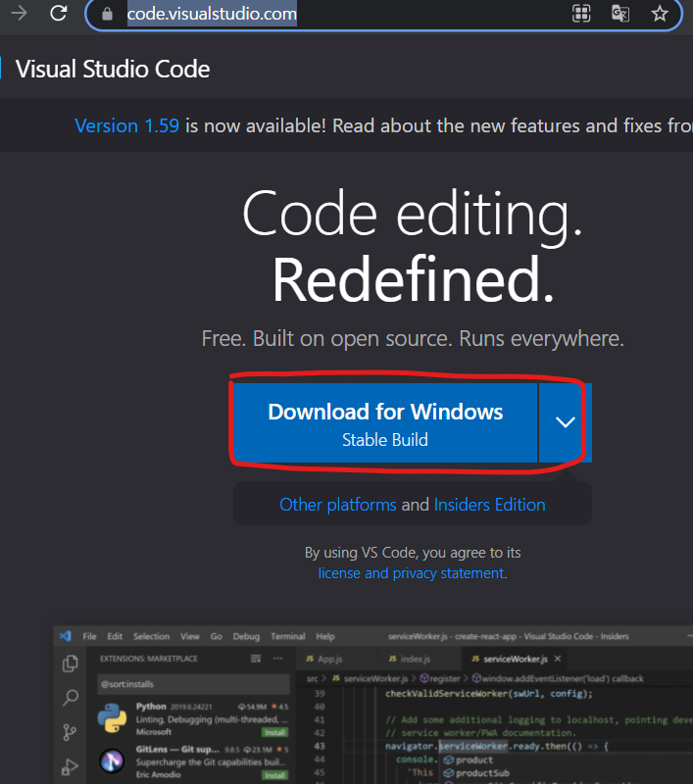Close the serviceWorker.js tab
693x784 pixels.
pyautogui.click(x=558, y=659)
